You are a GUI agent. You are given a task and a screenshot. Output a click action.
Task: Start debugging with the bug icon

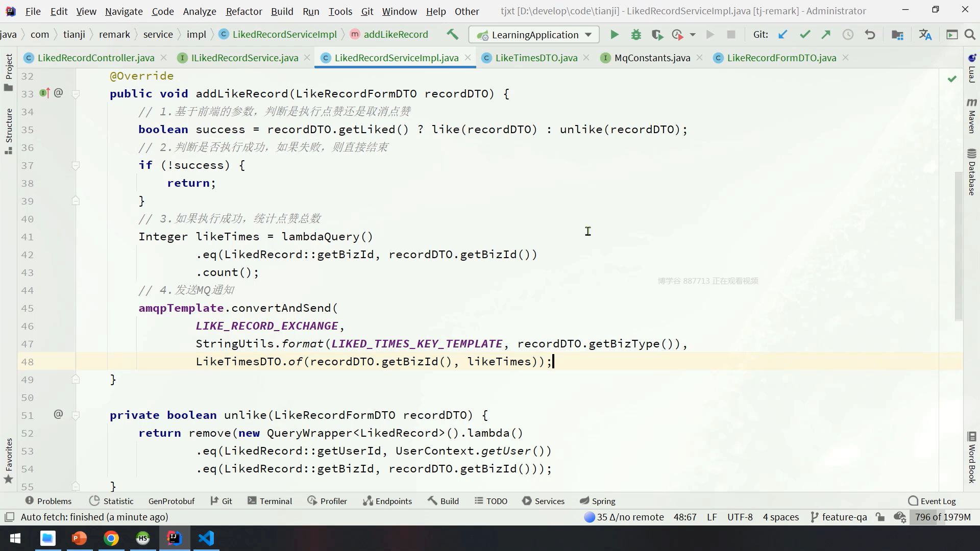coord(636,35)
